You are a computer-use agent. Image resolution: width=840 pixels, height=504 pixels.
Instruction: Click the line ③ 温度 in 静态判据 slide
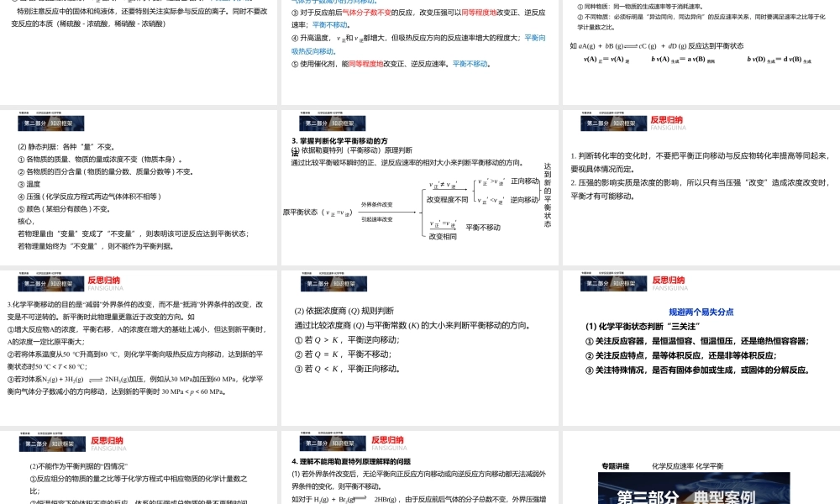(29, 184)
